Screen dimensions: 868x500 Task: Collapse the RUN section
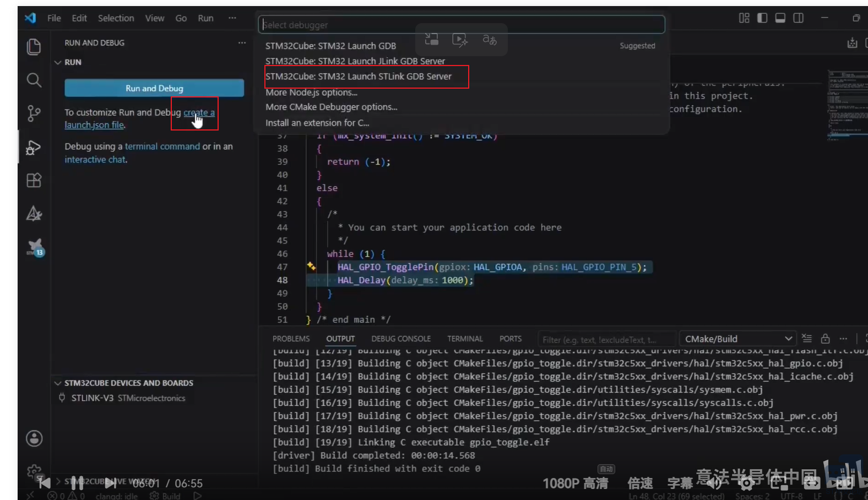click(58, 62)
